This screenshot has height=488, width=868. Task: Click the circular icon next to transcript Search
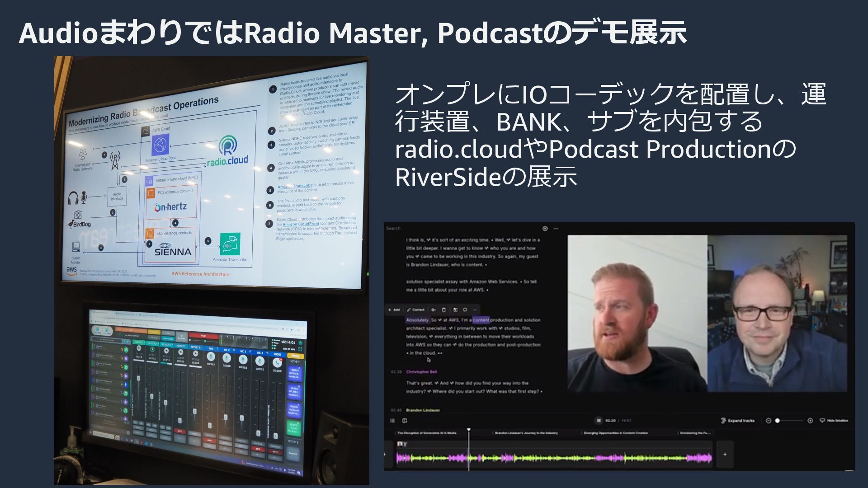tap(545, 228)
